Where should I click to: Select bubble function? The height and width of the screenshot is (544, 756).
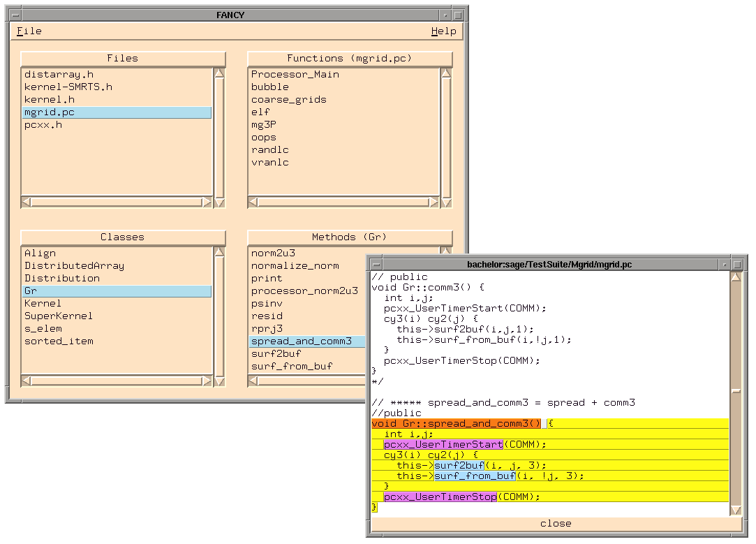tap(343, 87)
